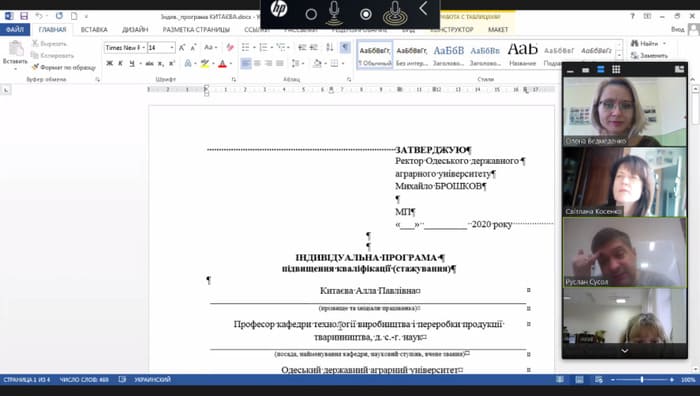Toggle bold formatting in the ribbon
This screenshot has height=396, width=700.
(x=109, y=64)
